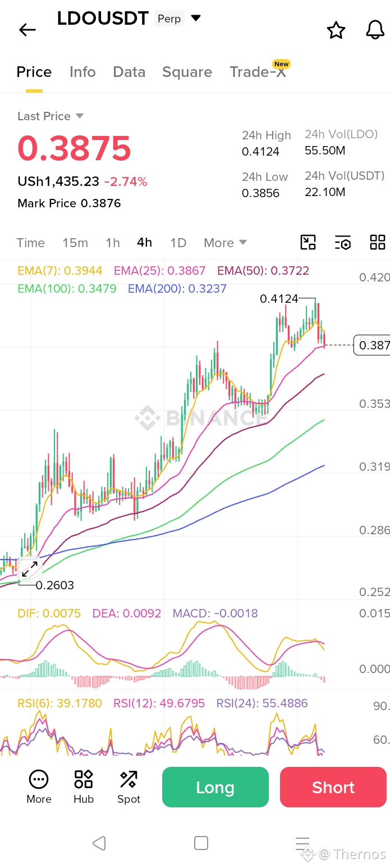
Task: Tap the Android home navigation button
Action: [201, 843]
